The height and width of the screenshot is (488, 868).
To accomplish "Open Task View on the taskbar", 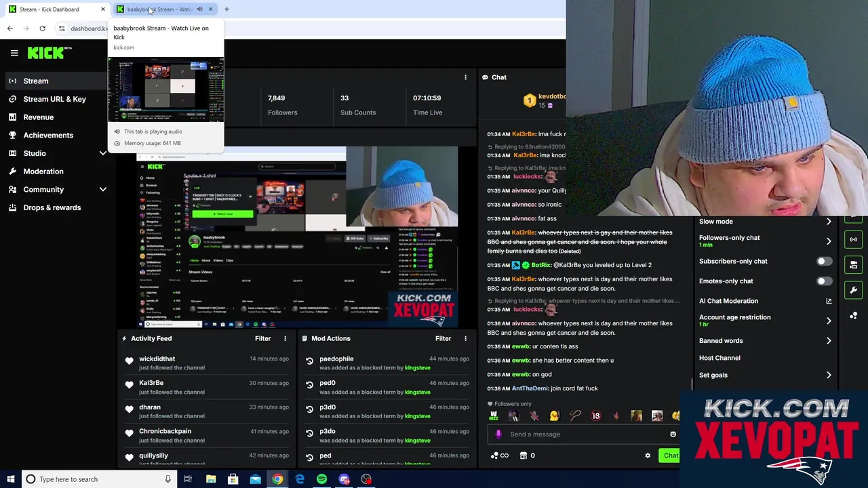I will pyautogui.click(x=188, y=479).
